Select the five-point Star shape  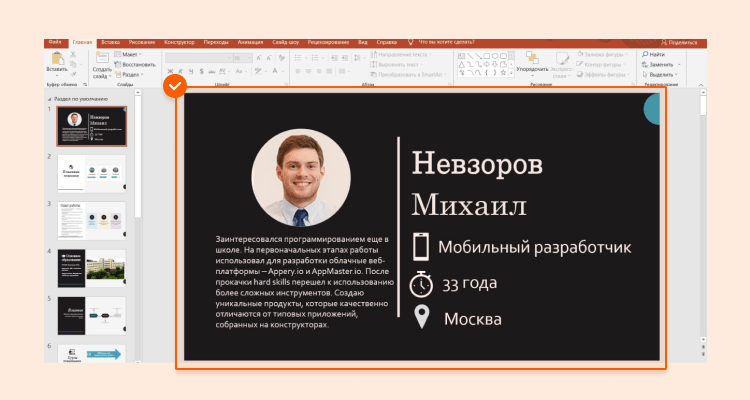503,73
